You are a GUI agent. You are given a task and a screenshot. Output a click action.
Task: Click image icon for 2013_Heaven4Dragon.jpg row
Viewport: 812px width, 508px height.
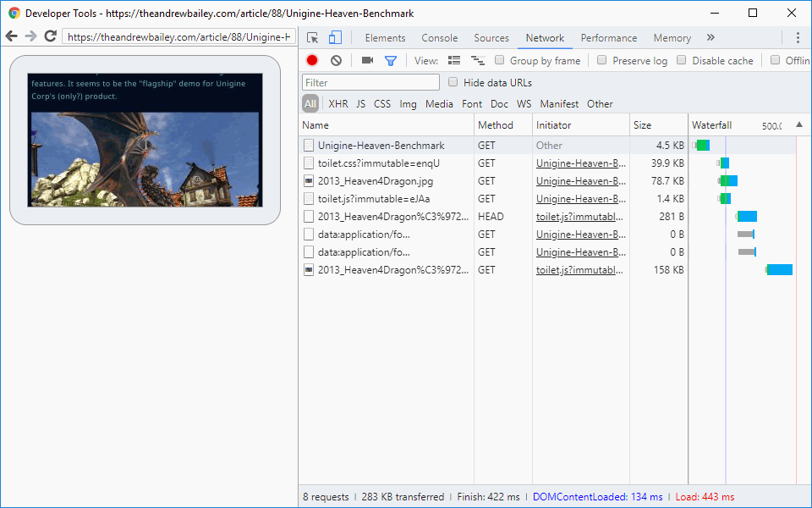click(x=309, y=181)
